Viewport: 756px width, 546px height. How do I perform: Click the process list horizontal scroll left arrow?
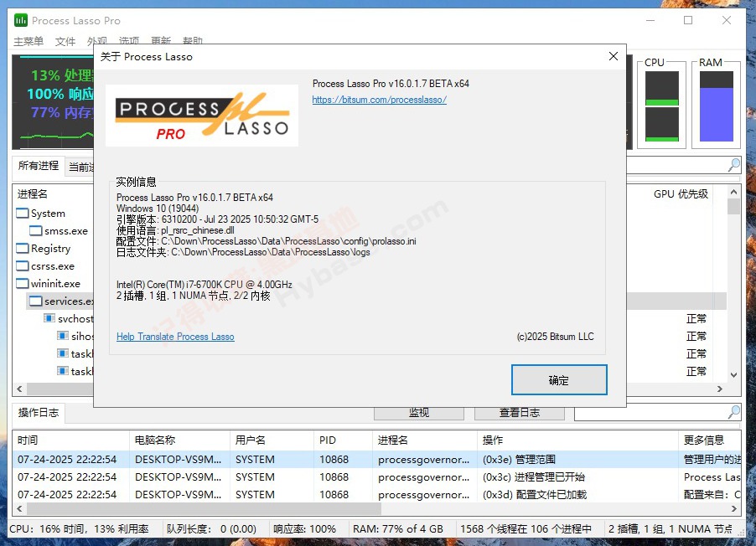click(19, 389)
